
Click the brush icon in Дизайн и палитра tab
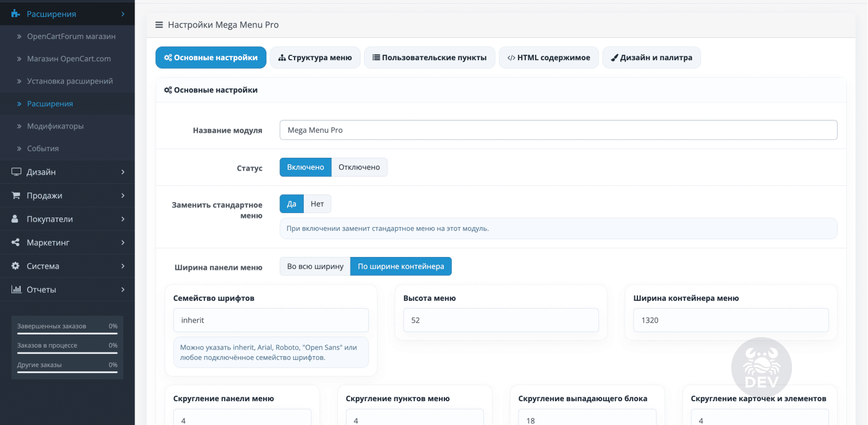click(x=615, y=57)
